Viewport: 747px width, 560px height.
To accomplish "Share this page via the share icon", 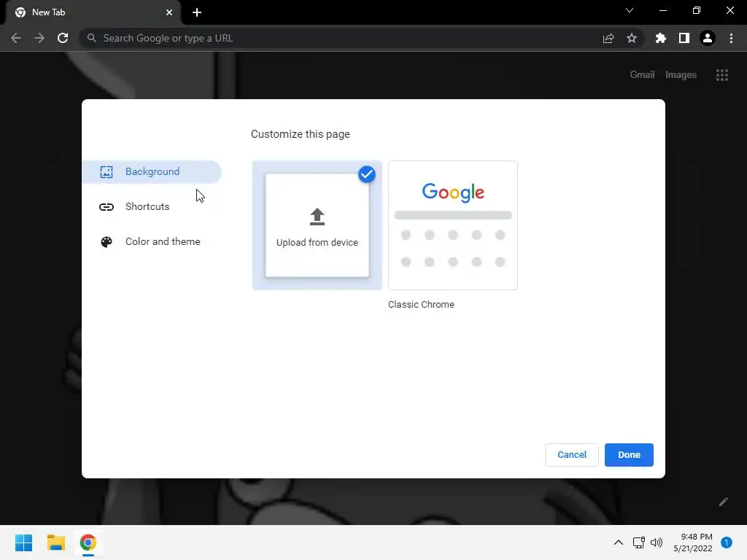I will click(608, 38).
